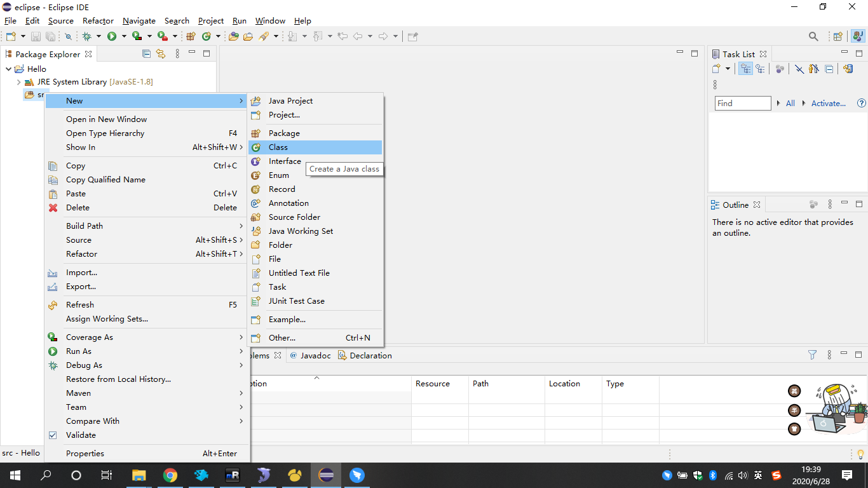Click the Activate... link in Task List

[829, 103]
